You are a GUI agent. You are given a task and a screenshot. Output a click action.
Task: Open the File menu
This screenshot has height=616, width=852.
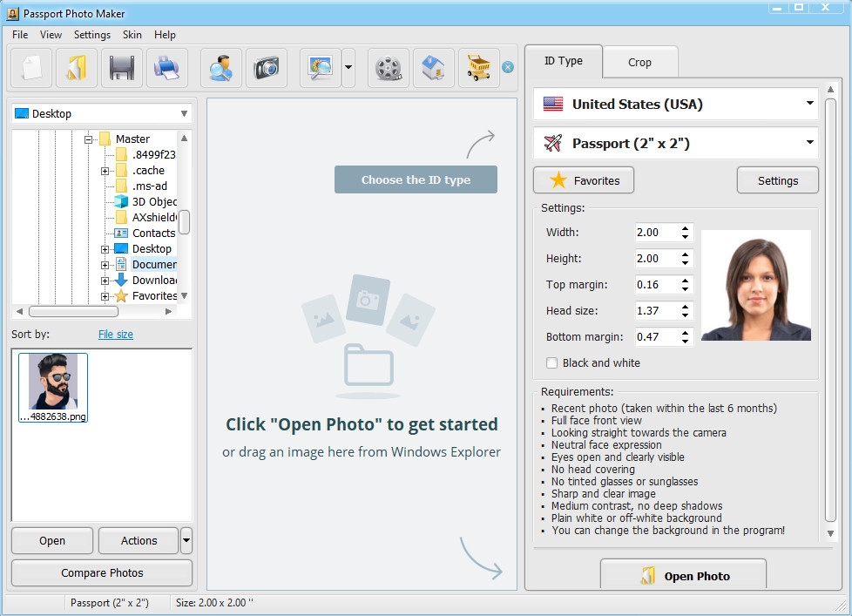tap(20, 35)
